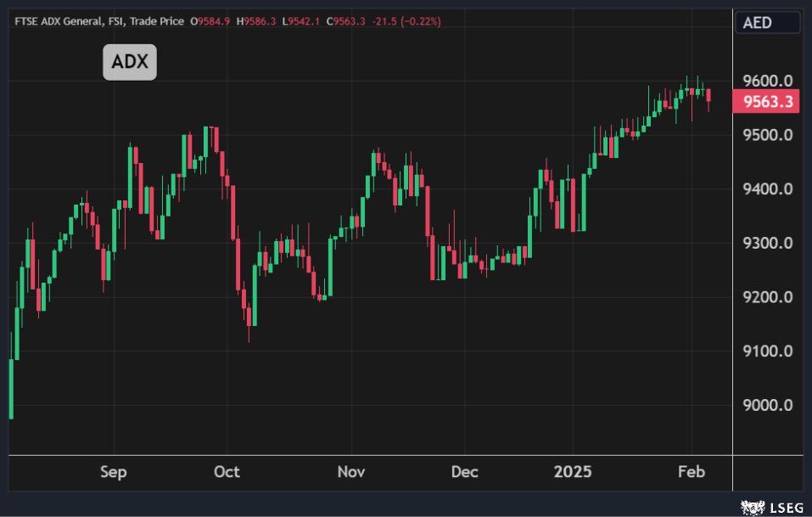Click the Dec time axis label

point(464,472)
